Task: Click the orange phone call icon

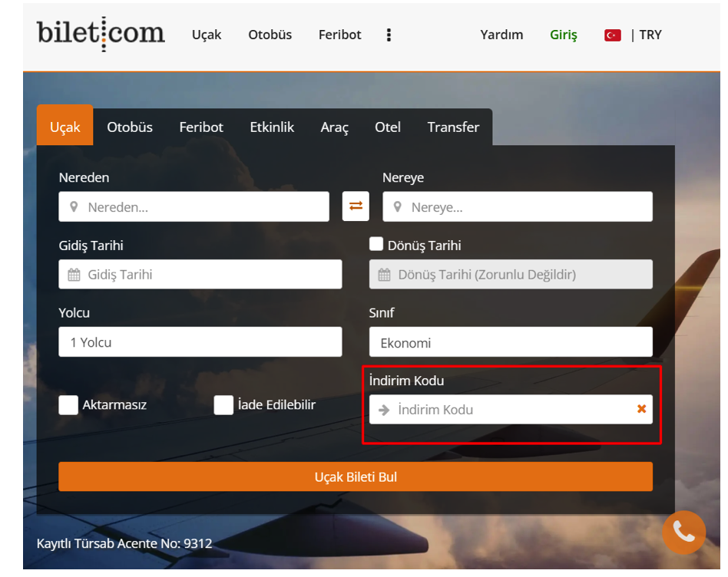Action: tap(683, 532)
